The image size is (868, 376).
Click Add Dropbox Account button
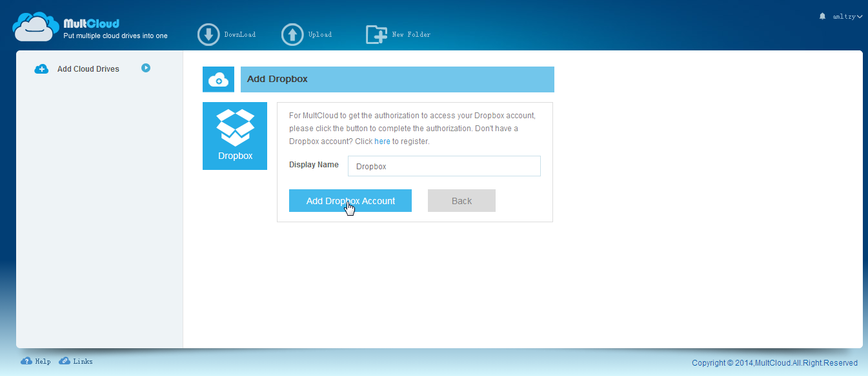point(350,201)
